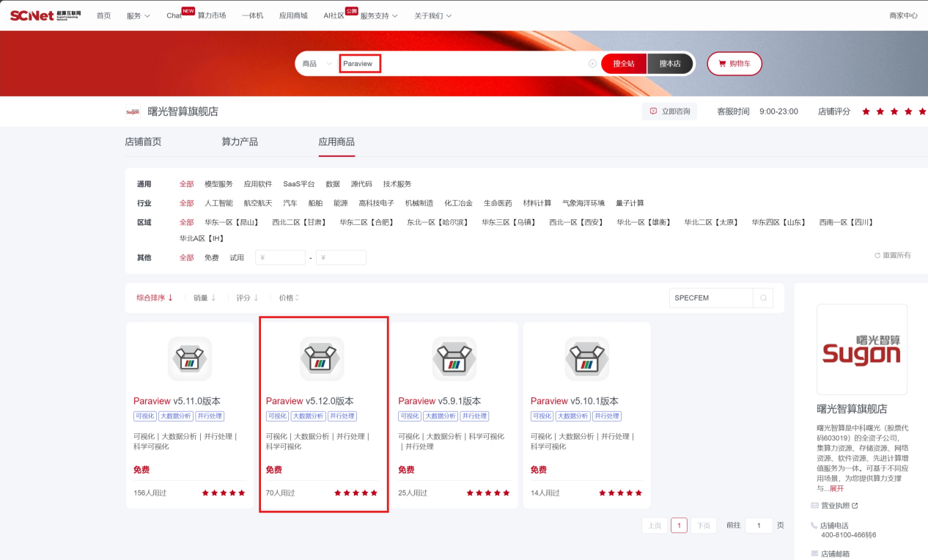Click the minimum price input field
Screen dimensions: 928x560
click(280, 258)
